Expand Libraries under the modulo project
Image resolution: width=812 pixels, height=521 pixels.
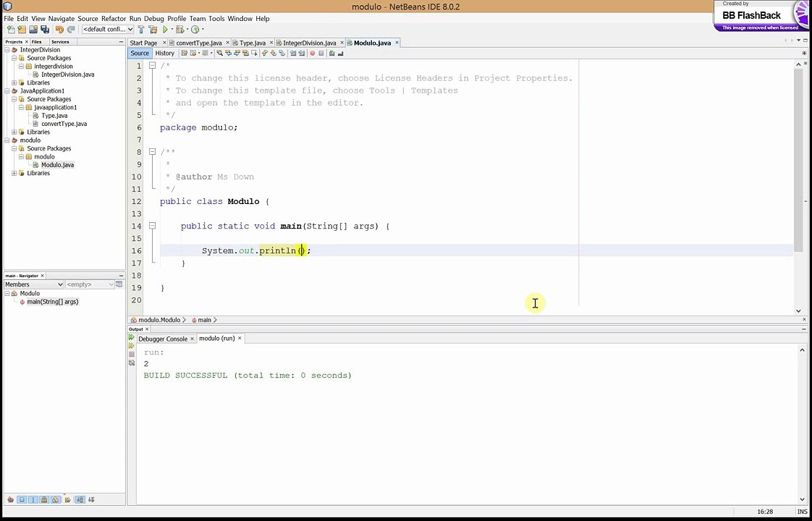14,173
